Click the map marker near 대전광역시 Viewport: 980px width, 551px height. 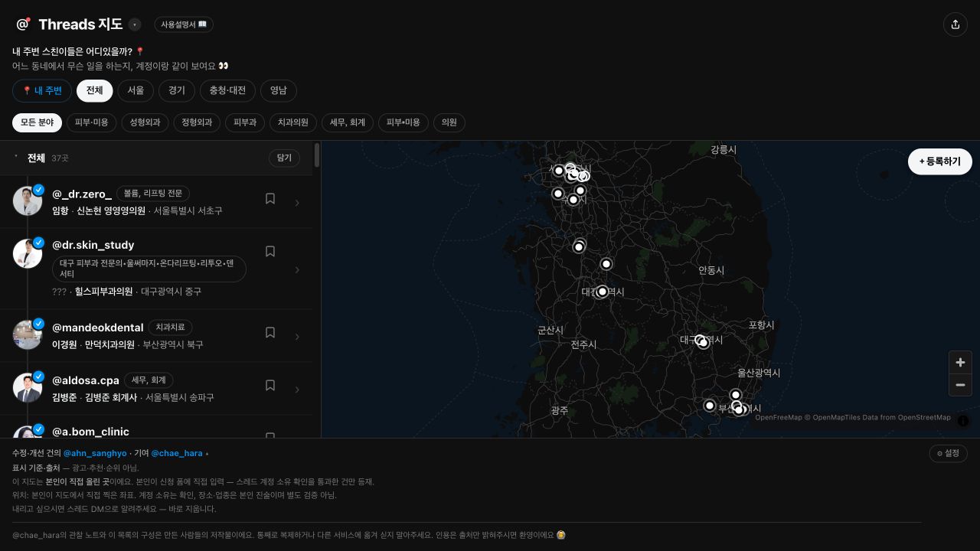(x=603, y=292)
